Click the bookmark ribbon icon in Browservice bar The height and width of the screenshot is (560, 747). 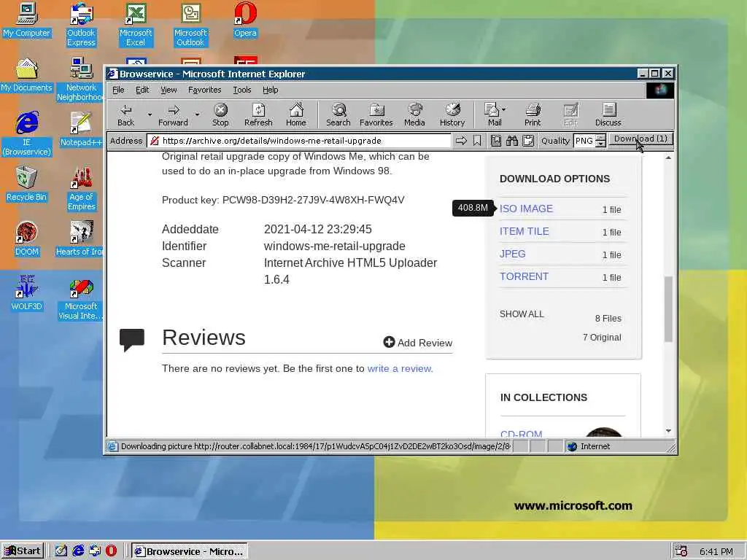(x=477, y=141)
